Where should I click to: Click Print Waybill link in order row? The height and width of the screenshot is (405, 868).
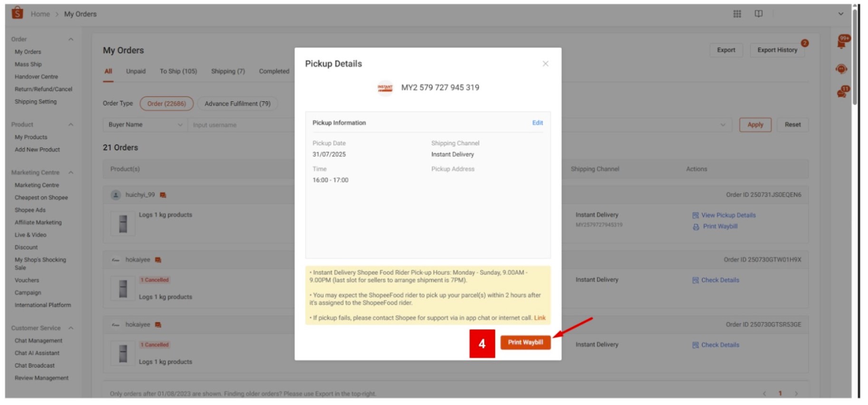click(x=720, y=227)
